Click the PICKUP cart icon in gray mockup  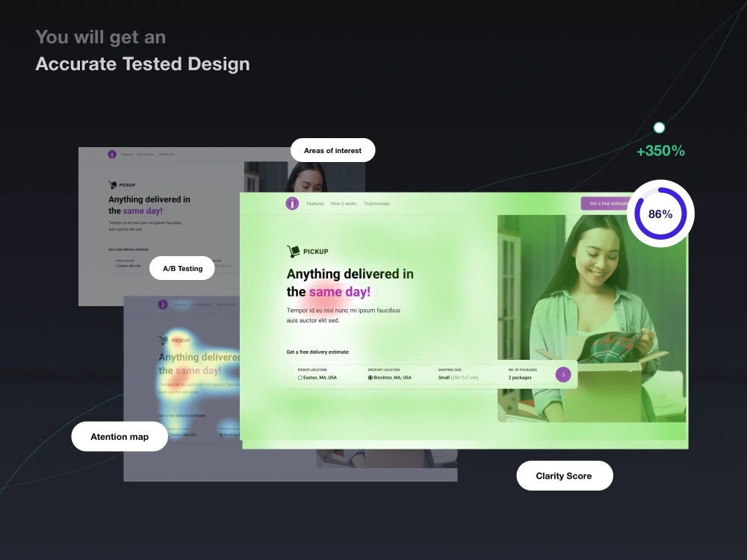[113, 184]
